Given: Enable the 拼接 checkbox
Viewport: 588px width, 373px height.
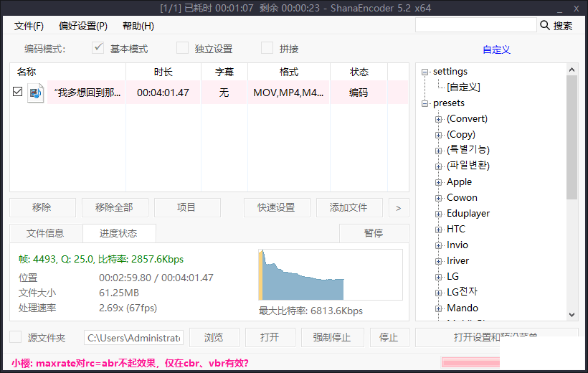Looking at the screenshot, I should pos(267,48).
